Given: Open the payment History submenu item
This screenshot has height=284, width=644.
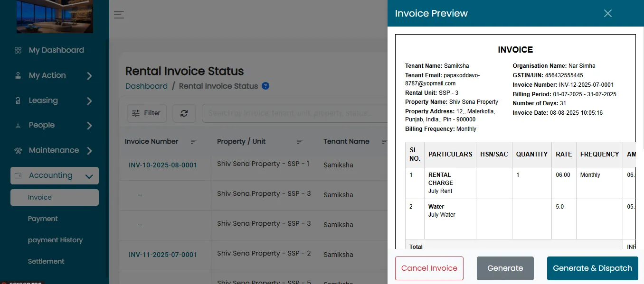Looking at the screenshot, I should 55,240.
